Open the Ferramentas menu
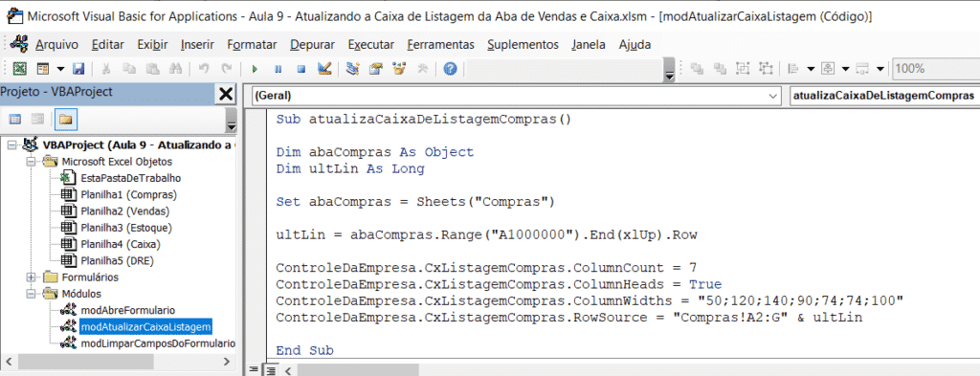Image resolution: width=980 pixels, height=376 pixels. (x=440, y=44)
